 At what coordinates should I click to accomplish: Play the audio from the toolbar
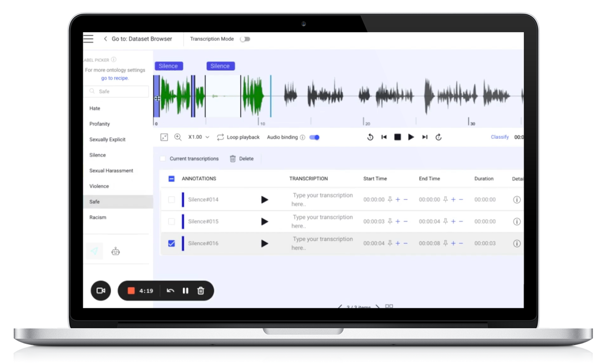[x=411, y=137]
